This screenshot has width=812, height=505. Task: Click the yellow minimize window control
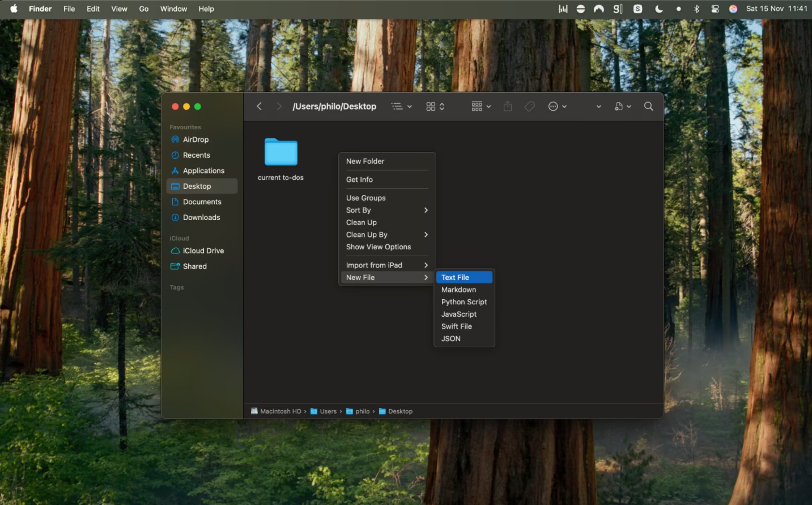186,106
